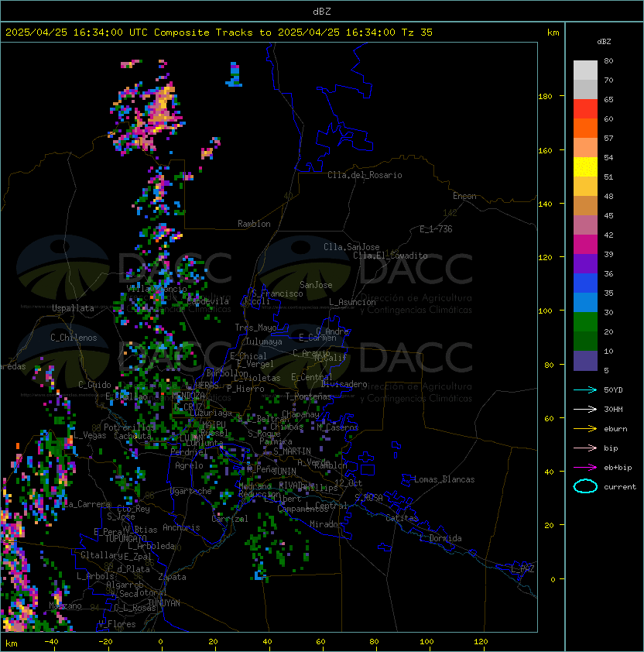Click the light blue swatch between 35 and 30 dBZ
The width and height of the screenshot is (644, 652).
click(x=585, y=302)
